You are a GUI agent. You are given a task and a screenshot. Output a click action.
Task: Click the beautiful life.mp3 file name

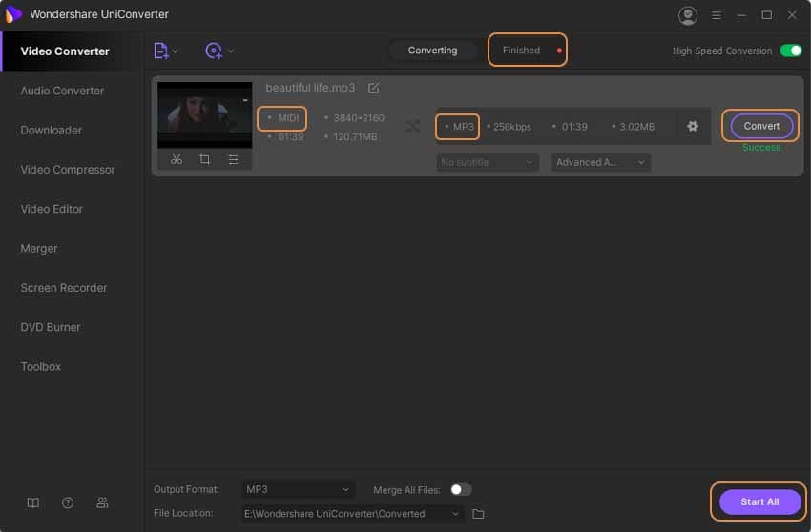310,88
